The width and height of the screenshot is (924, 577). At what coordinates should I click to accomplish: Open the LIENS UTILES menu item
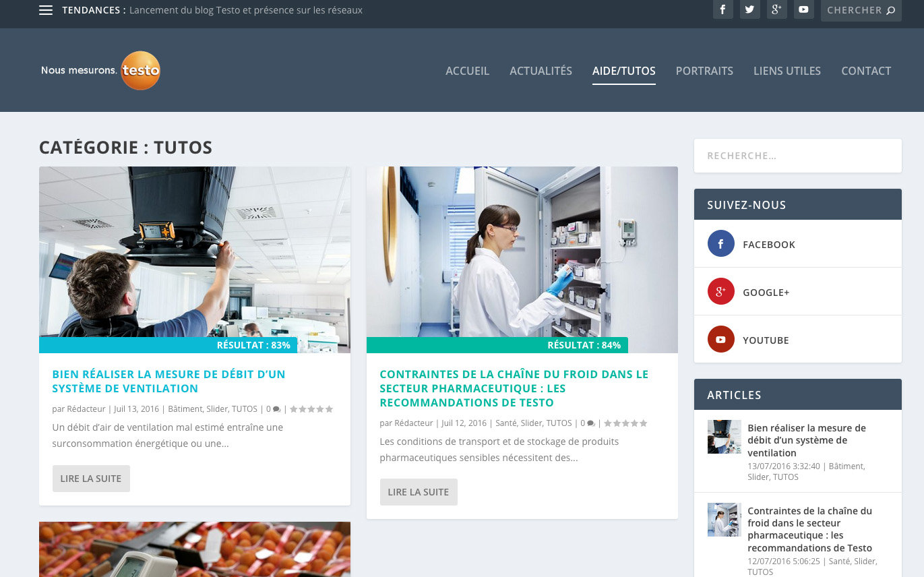787,71
